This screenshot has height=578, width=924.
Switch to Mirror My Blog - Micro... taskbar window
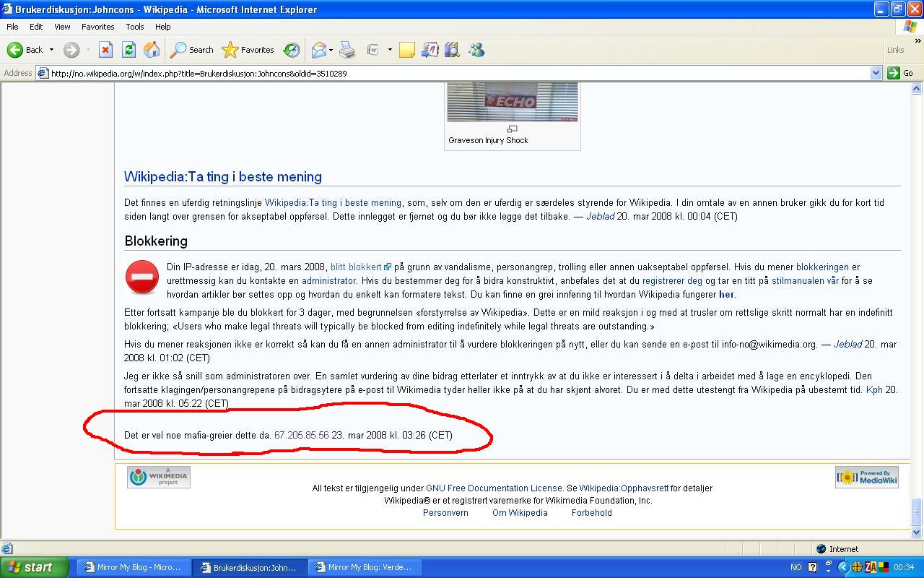[134, 567]
